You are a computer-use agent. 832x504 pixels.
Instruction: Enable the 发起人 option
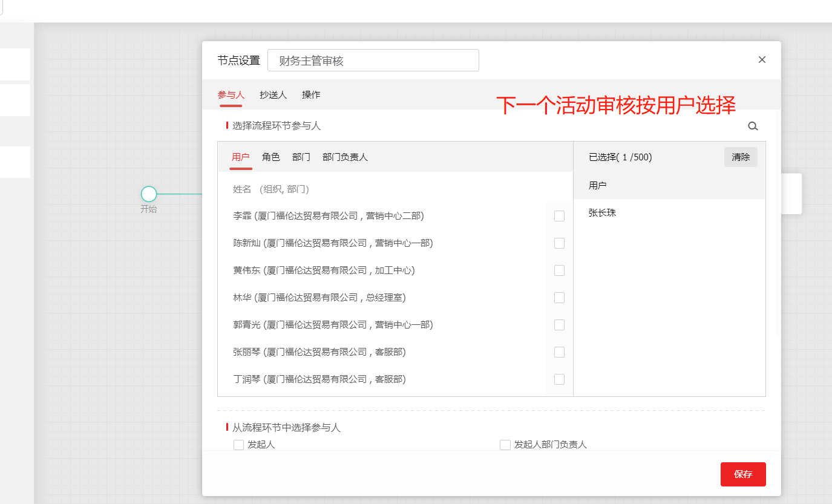[x=238, y=444]
